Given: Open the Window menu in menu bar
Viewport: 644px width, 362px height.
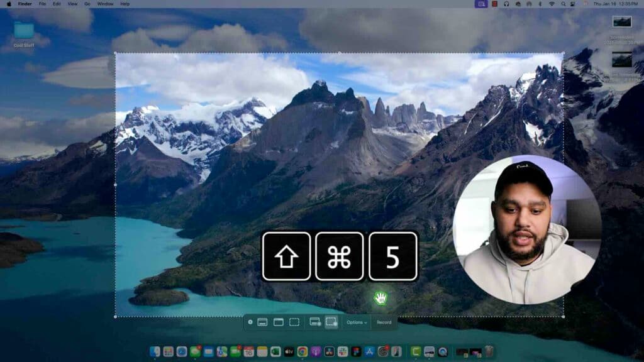Looking at the screenshot, I should [105, 4].
